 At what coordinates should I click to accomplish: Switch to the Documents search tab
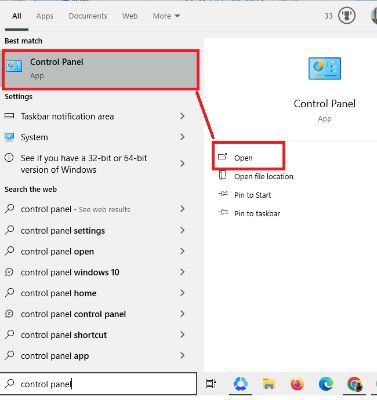(88, 16)
